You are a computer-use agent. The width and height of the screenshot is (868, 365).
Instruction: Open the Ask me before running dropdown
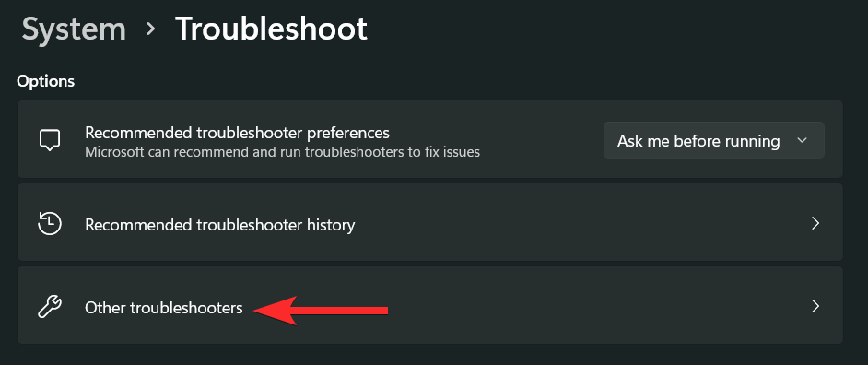click(713, 141)
